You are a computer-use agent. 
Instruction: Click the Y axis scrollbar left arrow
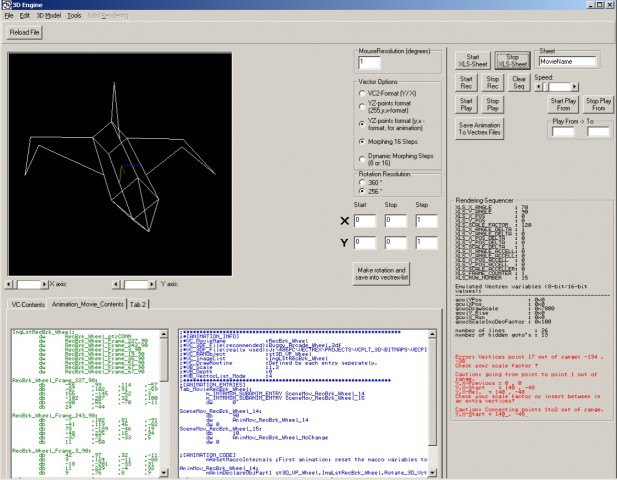[116, 284]
